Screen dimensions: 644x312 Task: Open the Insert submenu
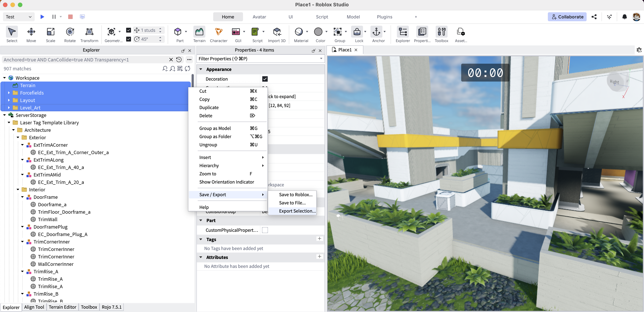(x=228, y=157)
